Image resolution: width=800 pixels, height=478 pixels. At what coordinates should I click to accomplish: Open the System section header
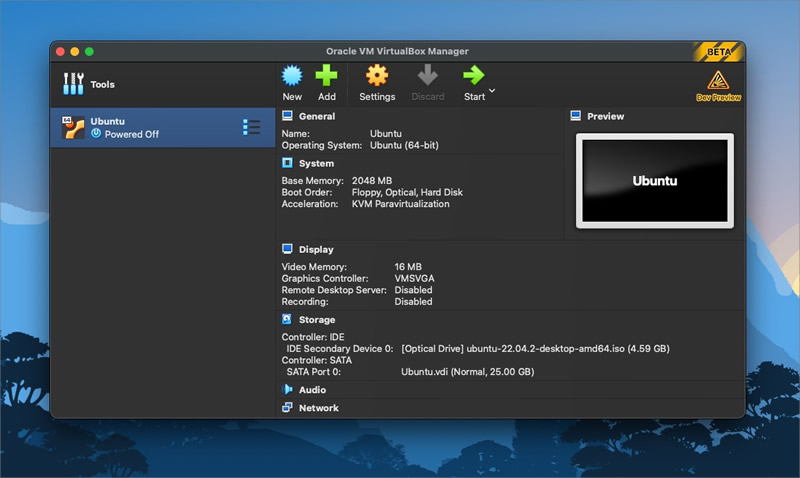(316, 163)
